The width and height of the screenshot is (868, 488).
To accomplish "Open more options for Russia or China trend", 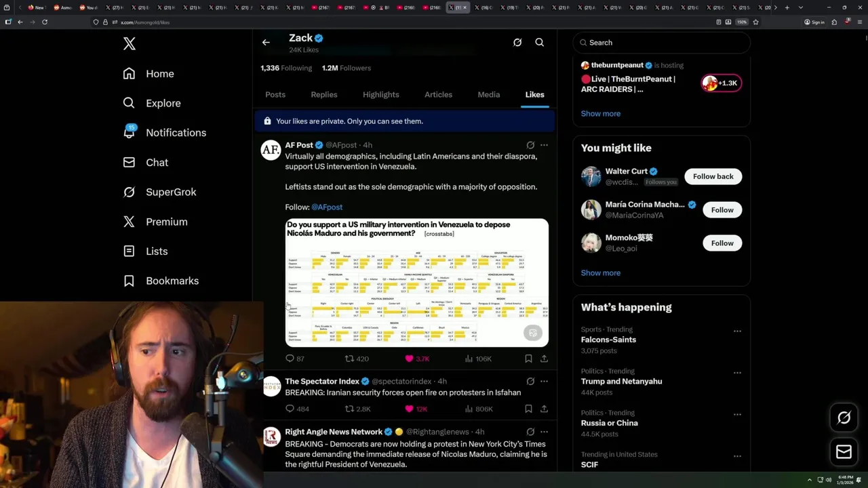I will coord(737,414).
